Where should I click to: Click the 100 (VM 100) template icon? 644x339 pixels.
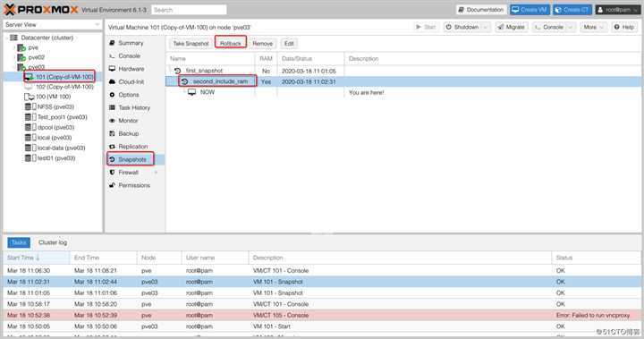point(30,97)
